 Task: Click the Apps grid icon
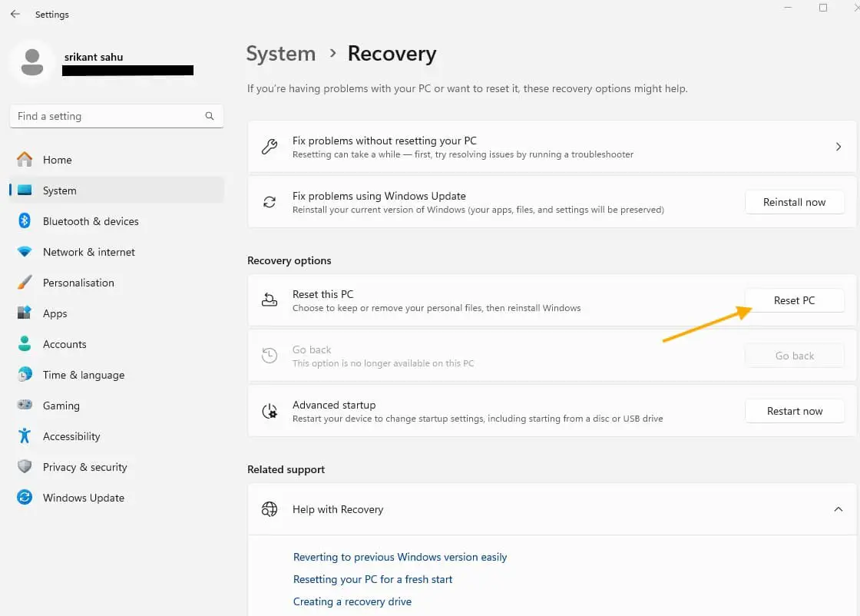25,313
